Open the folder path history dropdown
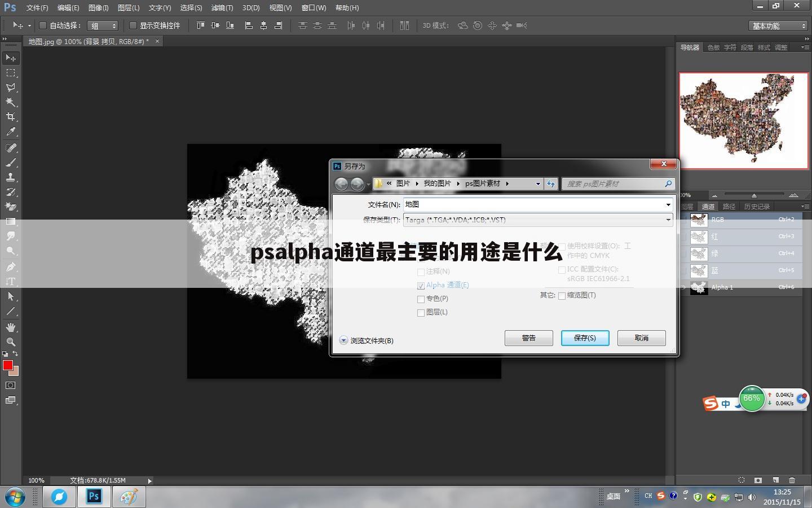 [538, 183]
